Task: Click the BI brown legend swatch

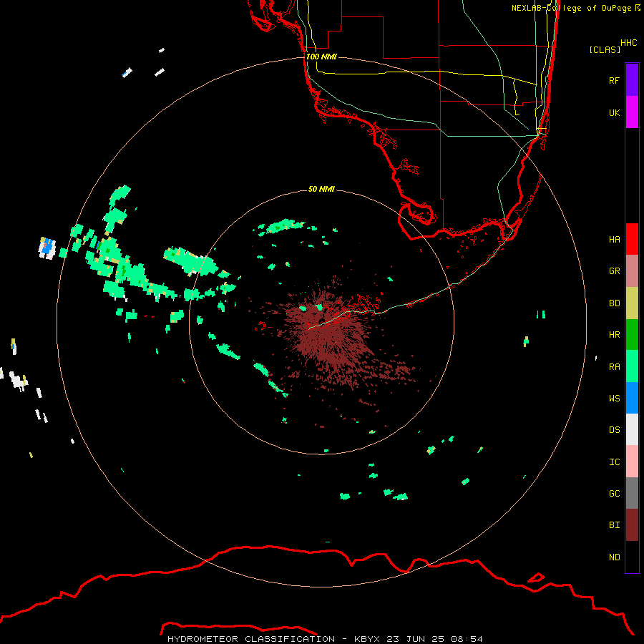Action: pyautogui.click(x=632, y=525)
